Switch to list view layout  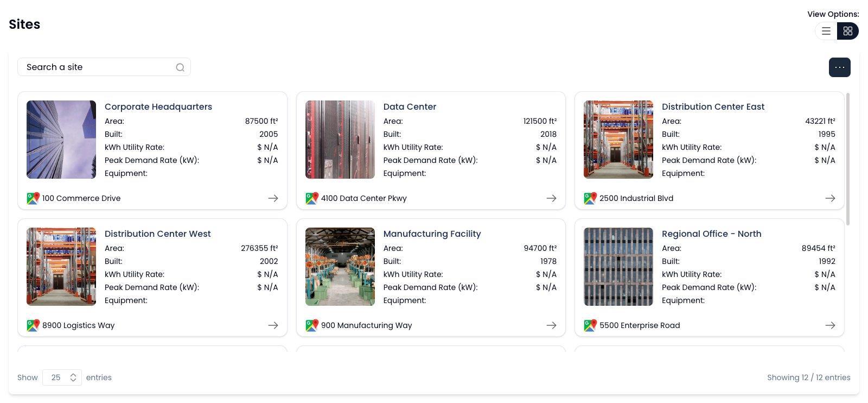pos(826,31)
